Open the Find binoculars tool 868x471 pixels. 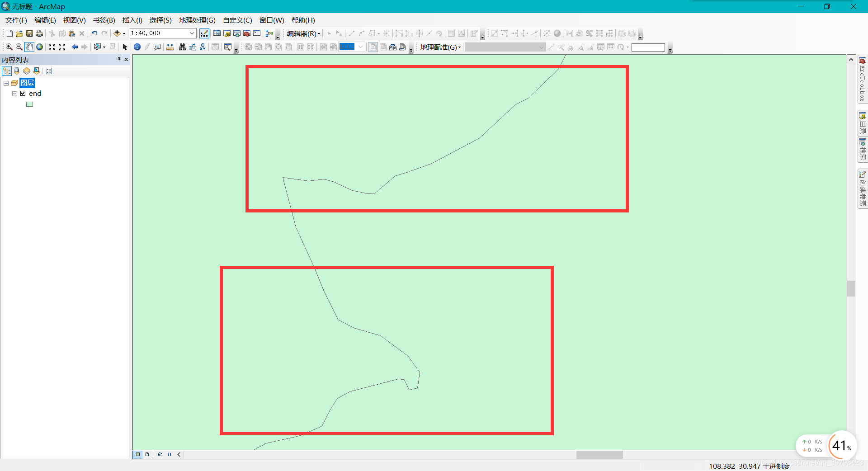click(182, 47)
